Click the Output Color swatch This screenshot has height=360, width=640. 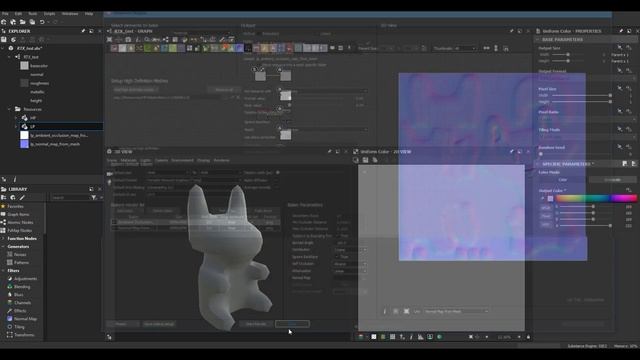550,198
